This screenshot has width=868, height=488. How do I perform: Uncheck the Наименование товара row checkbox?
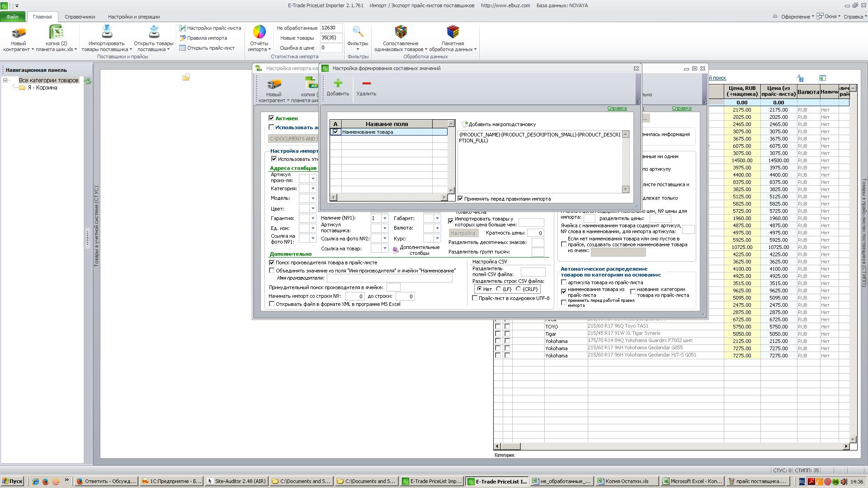click(335, 132)
